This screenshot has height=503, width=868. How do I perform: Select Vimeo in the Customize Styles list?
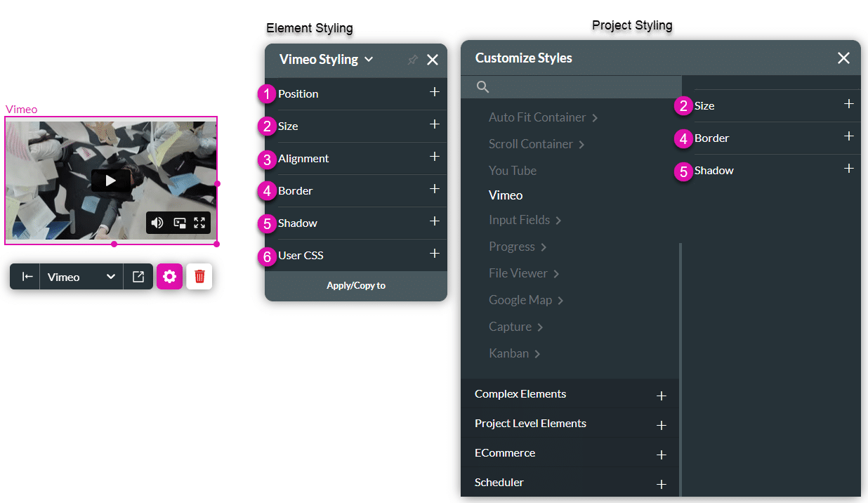click(504, 195)
